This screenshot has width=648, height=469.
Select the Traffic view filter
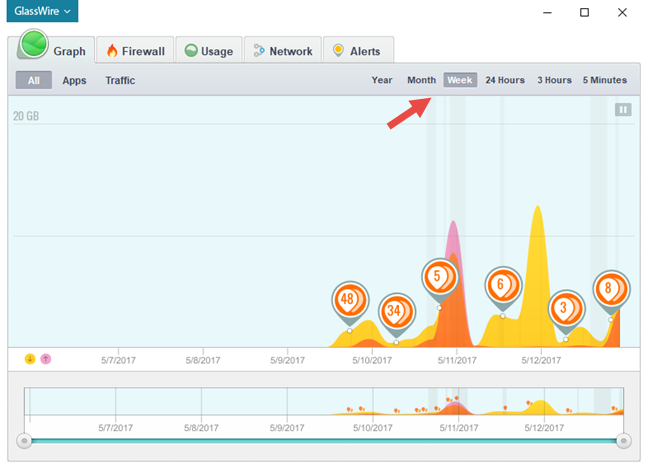120,80
